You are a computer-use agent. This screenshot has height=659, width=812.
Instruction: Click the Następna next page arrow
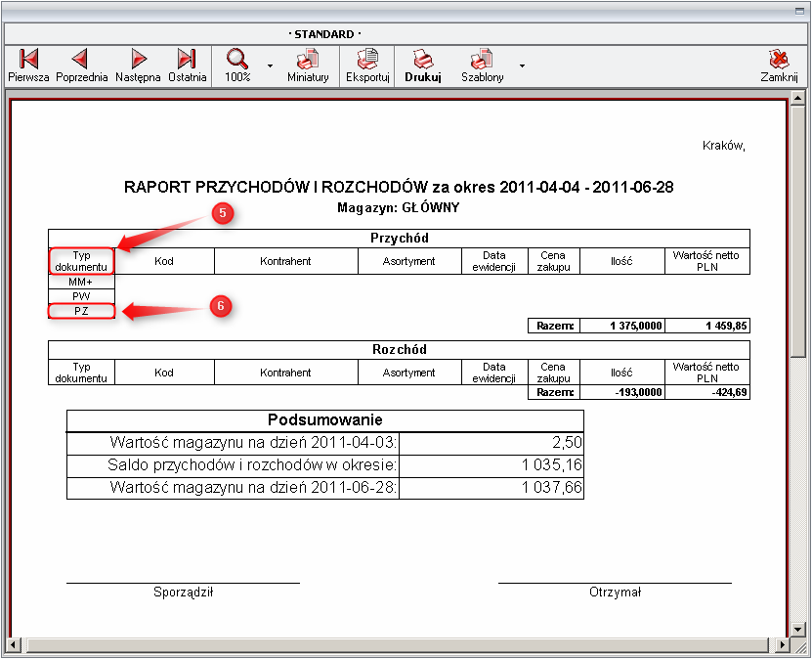(138, 65)
